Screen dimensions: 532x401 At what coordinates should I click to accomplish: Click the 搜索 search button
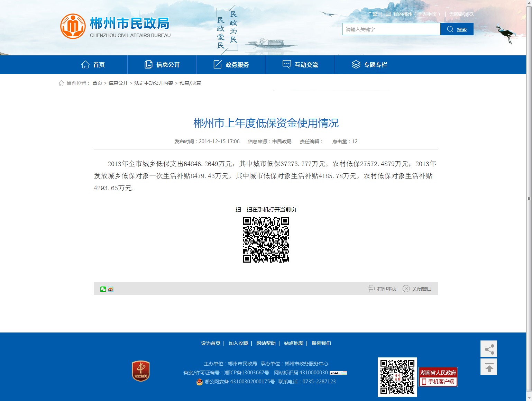click(457, 29)
